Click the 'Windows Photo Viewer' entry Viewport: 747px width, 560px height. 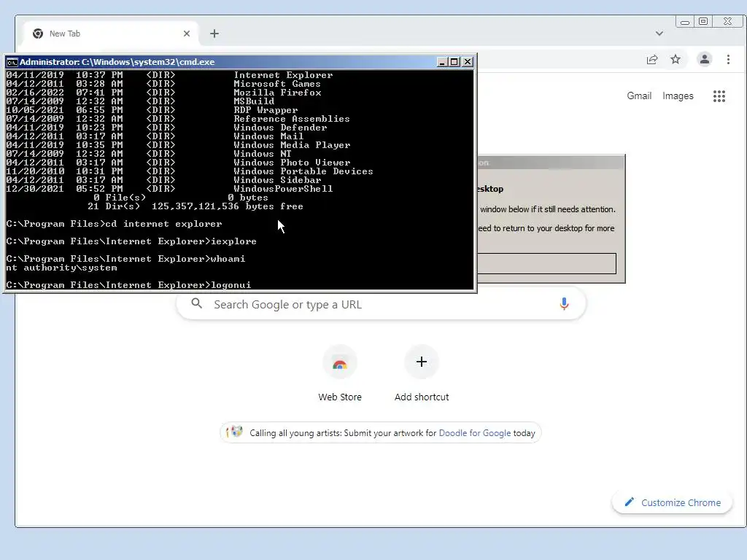292,163
